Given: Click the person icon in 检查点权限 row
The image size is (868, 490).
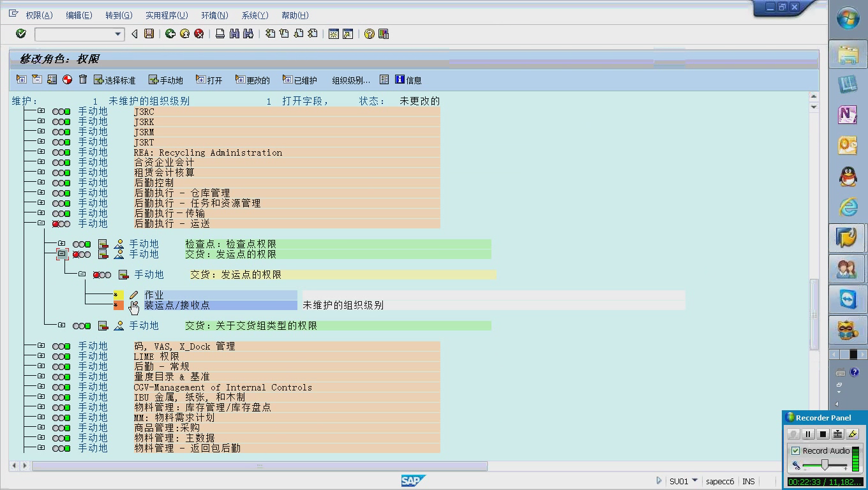Looking at the screenshot, I should (x=119, y=244).
